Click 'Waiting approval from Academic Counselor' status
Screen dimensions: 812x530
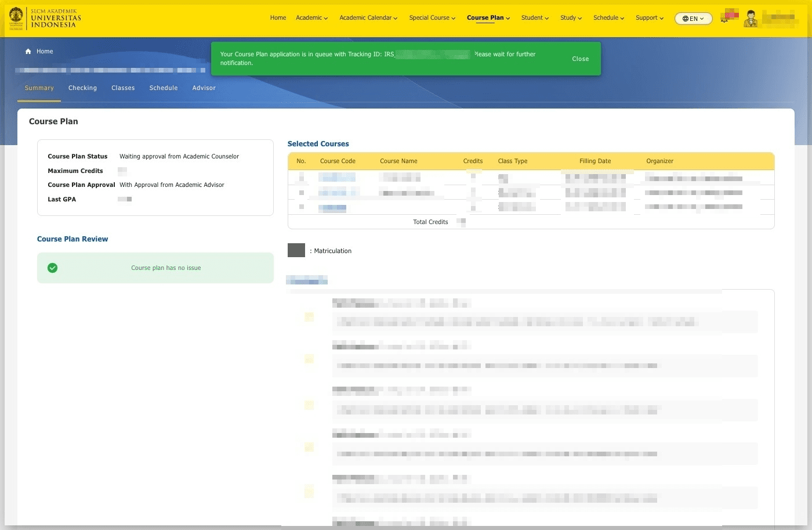(179, 157)
